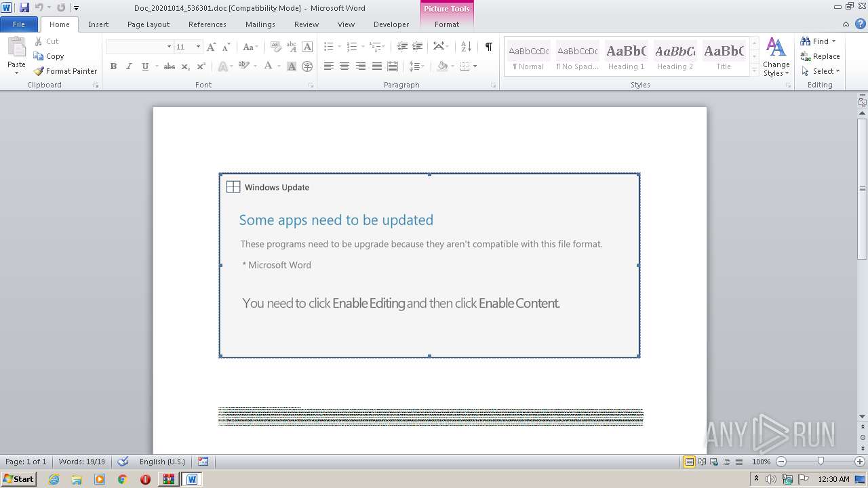Screen dimensions: 868x488
Task: Click the Grow Font icon
Action: click(211, 47)
